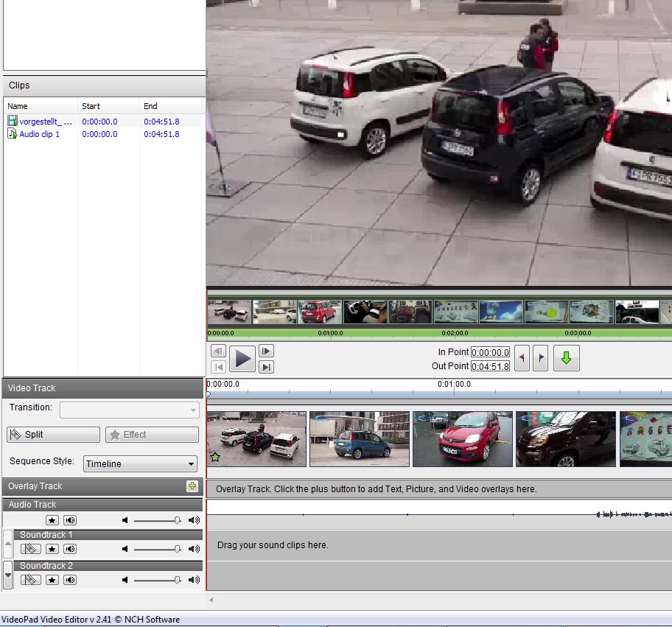Toggle mute on the Audio Track
This screenshot has width=672, height=627.
[70, 520]
